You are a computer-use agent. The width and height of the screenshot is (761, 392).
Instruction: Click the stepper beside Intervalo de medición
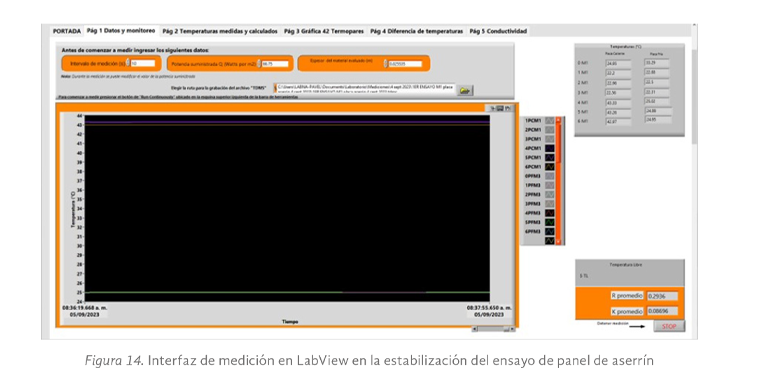click(x=128, y=64)
